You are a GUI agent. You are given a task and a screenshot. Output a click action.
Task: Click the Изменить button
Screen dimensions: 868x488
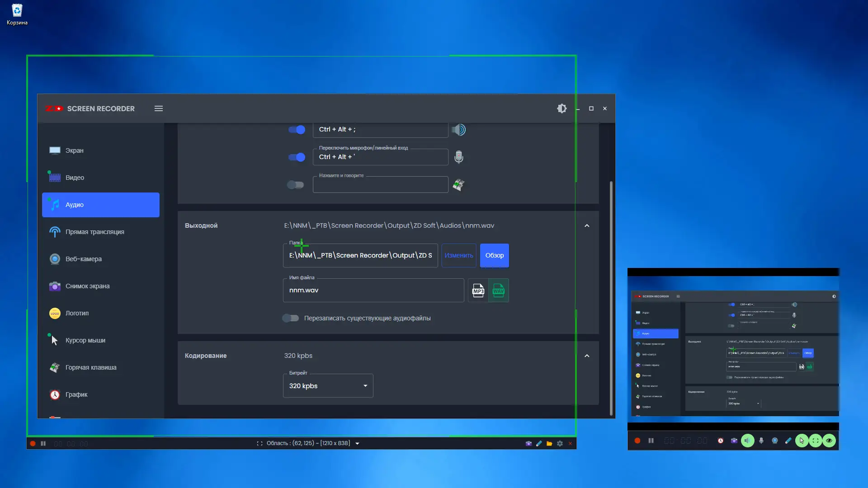[x=458, y=255]
